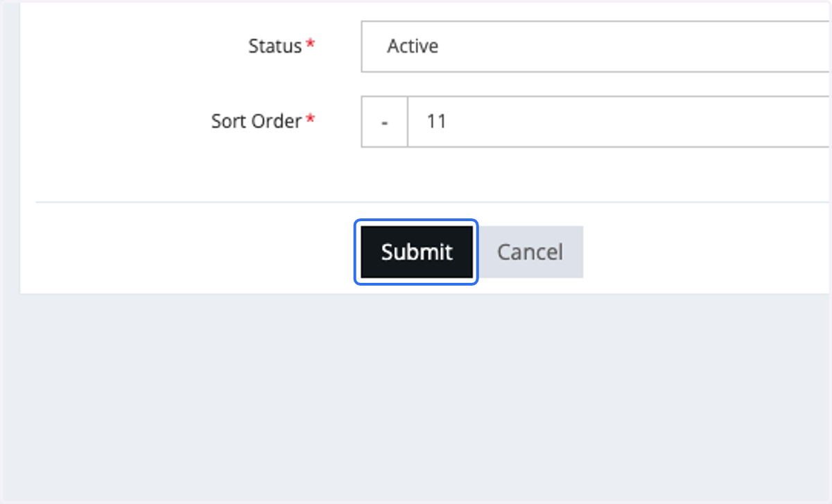
Task: Submit the form
Action: point(417,252)
